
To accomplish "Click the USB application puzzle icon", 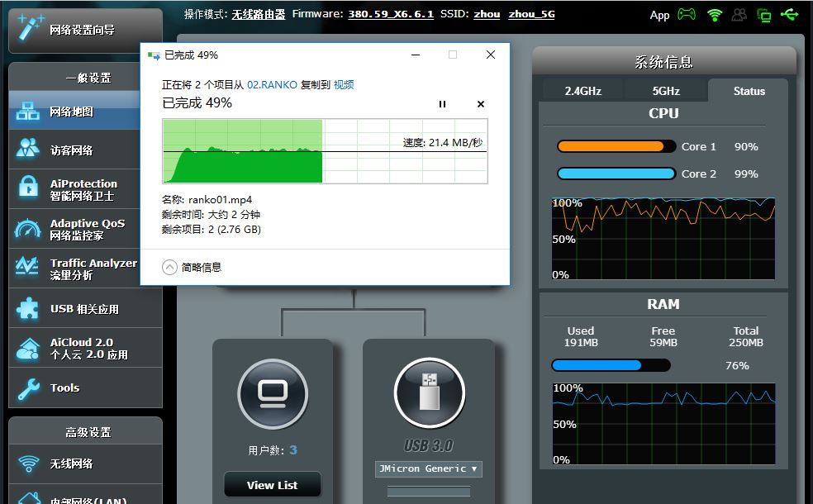I will click(27, 308).
